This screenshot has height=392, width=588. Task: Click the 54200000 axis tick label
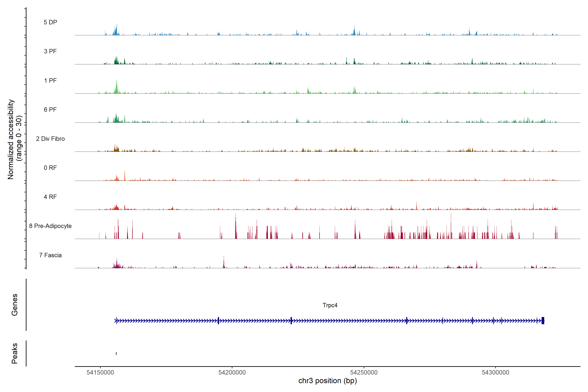(x=232, y=373)
